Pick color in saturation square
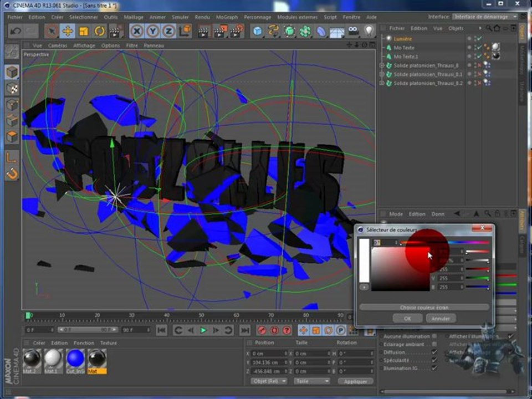This screenshot has width=532, height=399. pyautogui.click(x=400, y=269)
